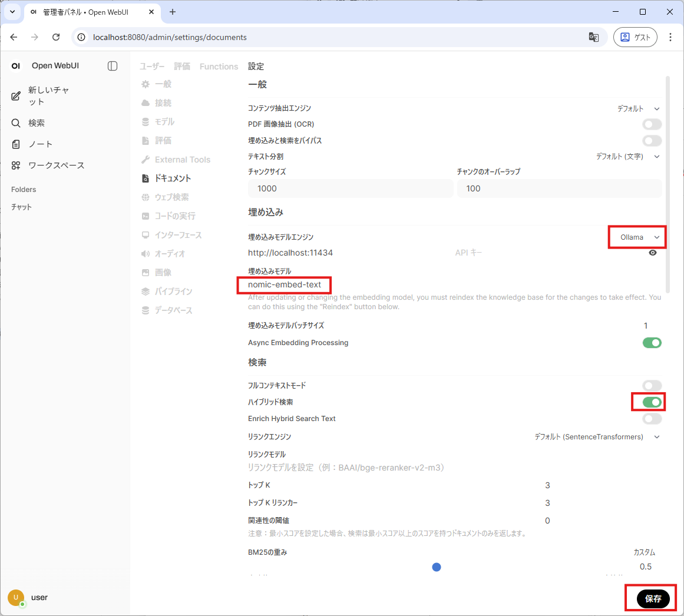Click the search magnifier icon in sidebar
Image resolution: width=684 pixels, height=616 pixels.
(x=16, y=123)
